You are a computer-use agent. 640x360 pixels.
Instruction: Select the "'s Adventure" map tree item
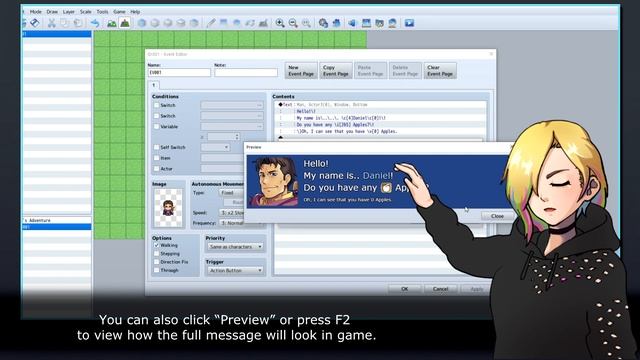57,220
